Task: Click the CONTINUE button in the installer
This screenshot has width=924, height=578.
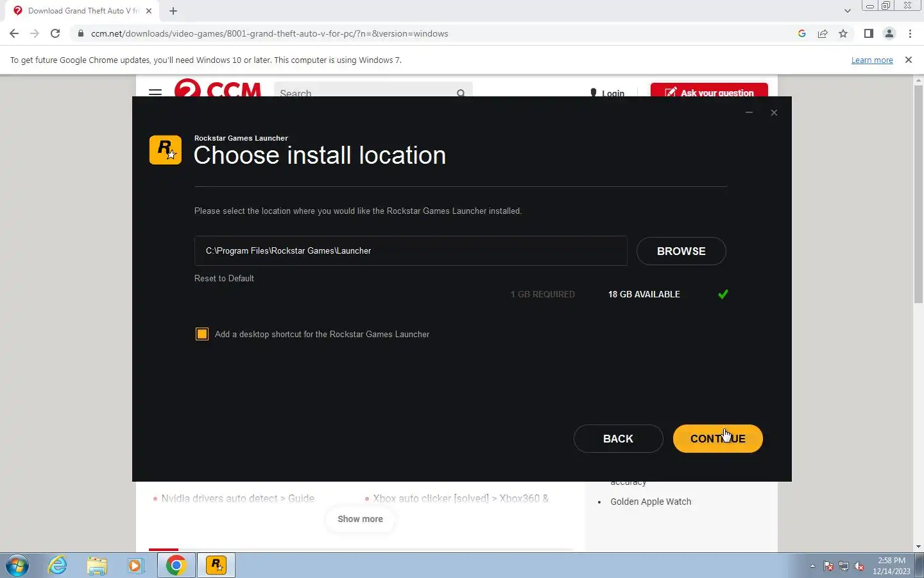Action: click(x=717, y=439)
